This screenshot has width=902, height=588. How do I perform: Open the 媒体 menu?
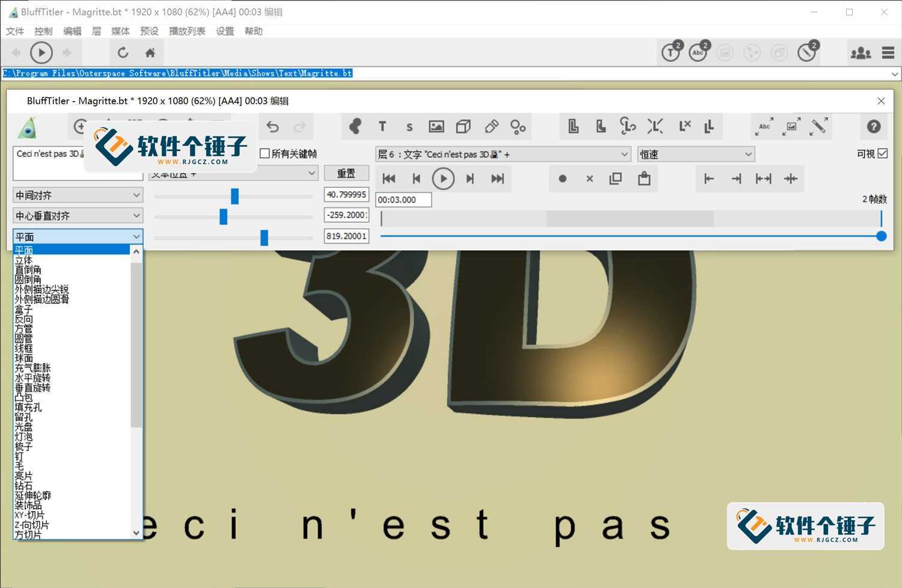pyautogui.click(x=120, y=31)
